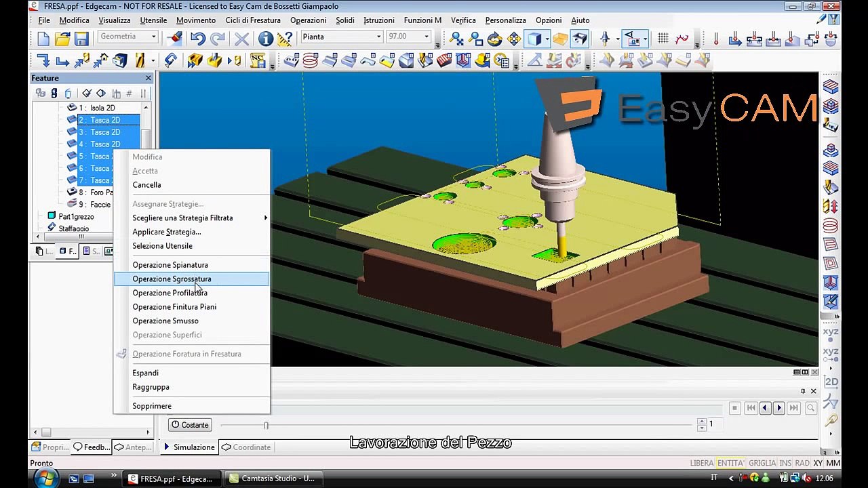Open Camtasia Studio from the taskbar
Viewport: 868px width, 488px height.
click(x=272, y=479)
